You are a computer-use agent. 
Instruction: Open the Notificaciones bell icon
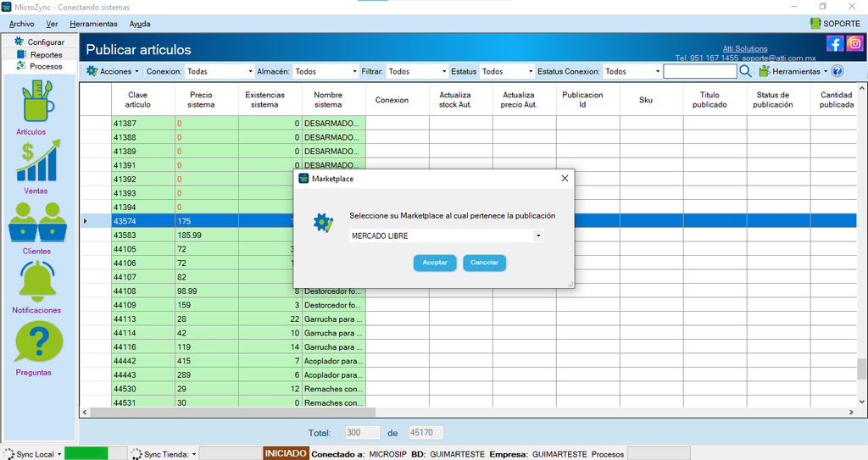(37, 280)
